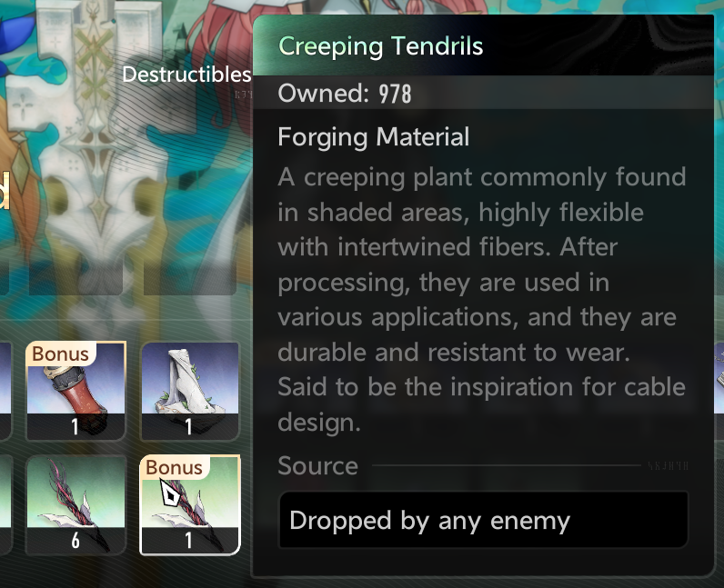Click the Source section header

[x=318, y=465]
